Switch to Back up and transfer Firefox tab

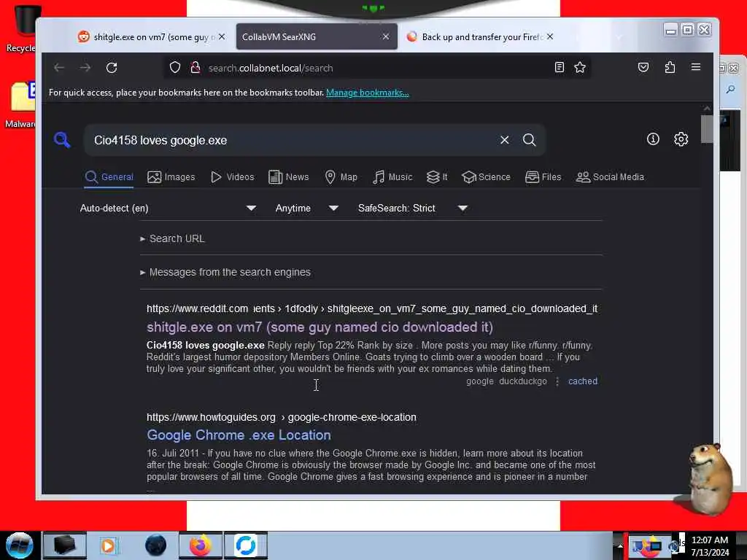click(x=479, y=36)
